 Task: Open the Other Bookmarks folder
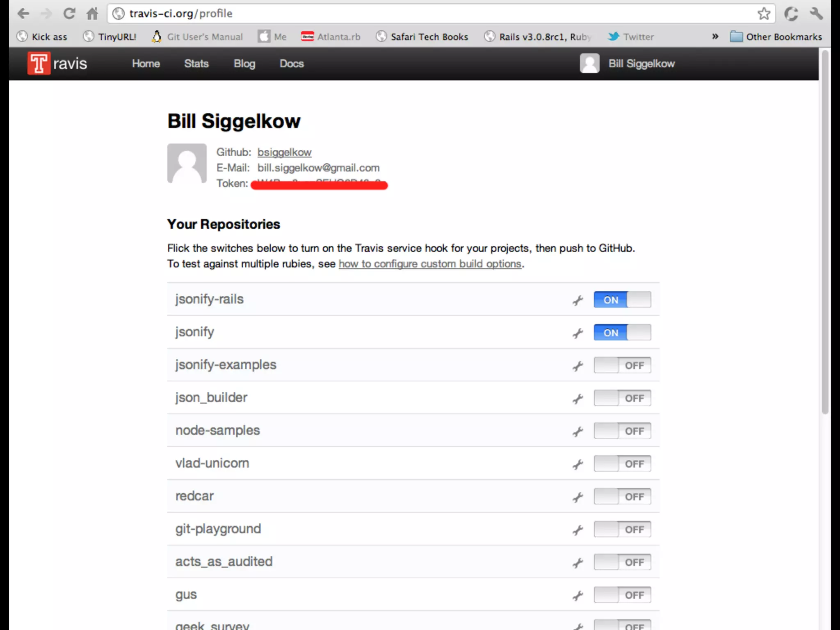[776, 37]
